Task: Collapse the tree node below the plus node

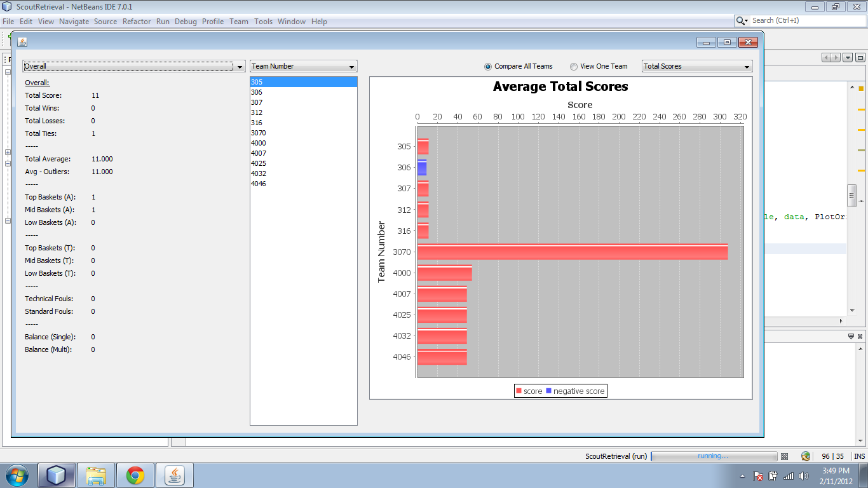Action: coord(8,163)
